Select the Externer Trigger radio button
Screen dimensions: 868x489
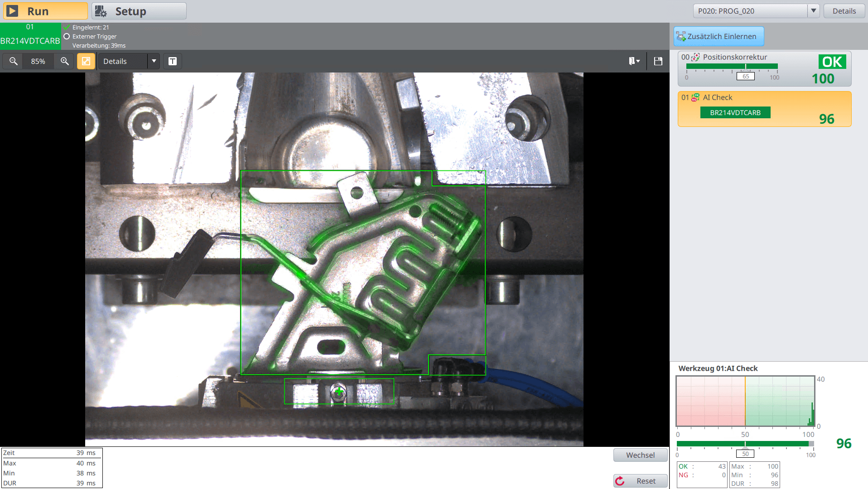67,36
